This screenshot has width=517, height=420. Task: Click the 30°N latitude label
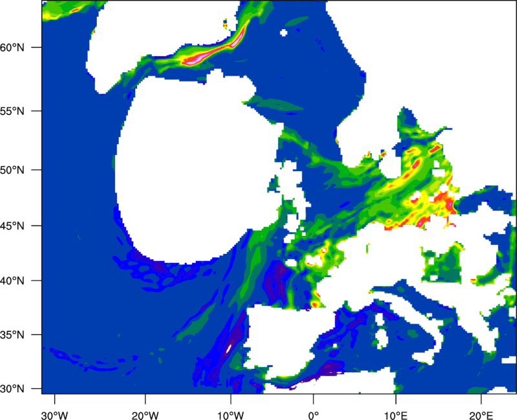pos(12,389)
